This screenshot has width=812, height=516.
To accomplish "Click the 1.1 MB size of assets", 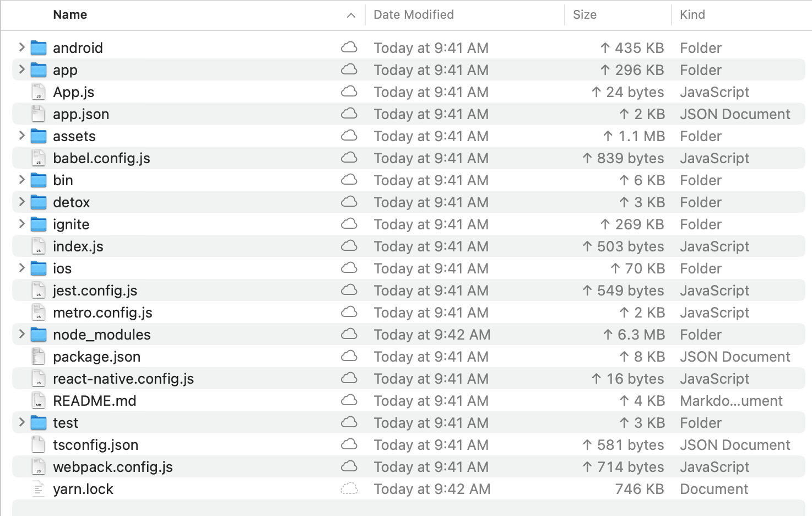I will pos(634,136).
